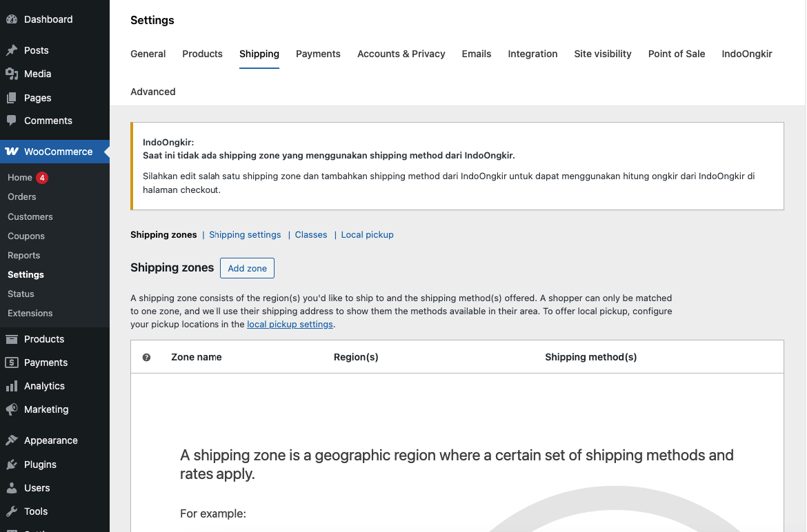807x532 pixels.
Task: Click the Marketing megaphone icon
Action: tap(12, 409)
